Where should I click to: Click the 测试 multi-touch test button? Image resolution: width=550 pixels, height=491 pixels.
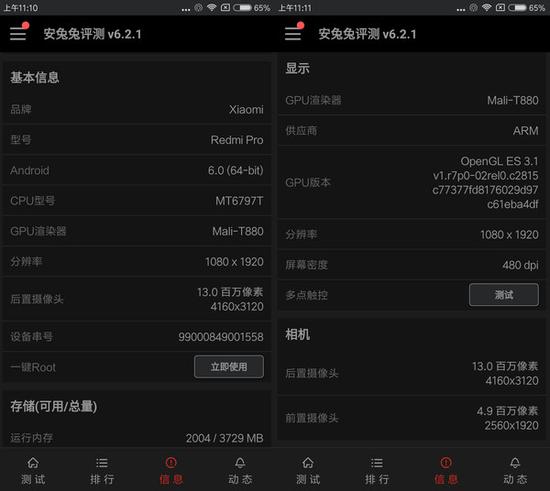(504, 295)
